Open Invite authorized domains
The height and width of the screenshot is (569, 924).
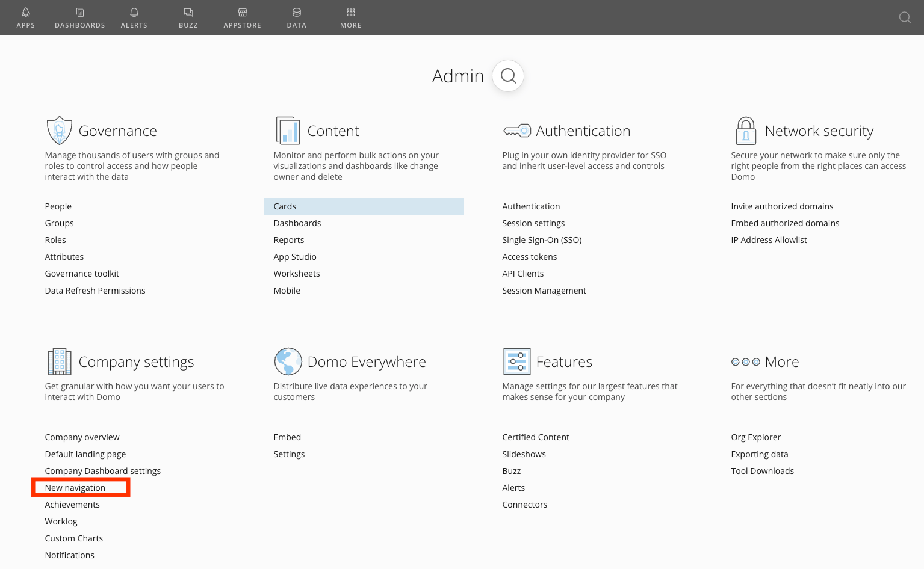(x=782, y=206)
